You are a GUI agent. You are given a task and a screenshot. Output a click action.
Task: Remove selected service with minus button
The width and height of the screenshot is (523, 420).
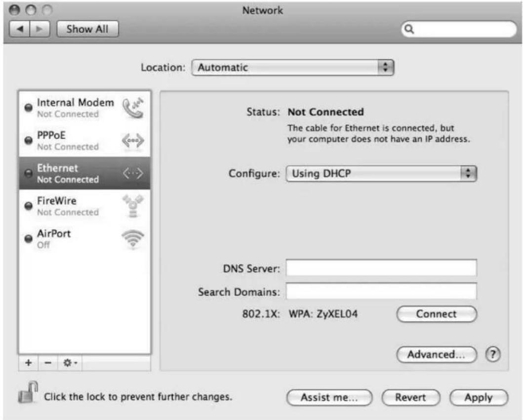pos(48,363)
